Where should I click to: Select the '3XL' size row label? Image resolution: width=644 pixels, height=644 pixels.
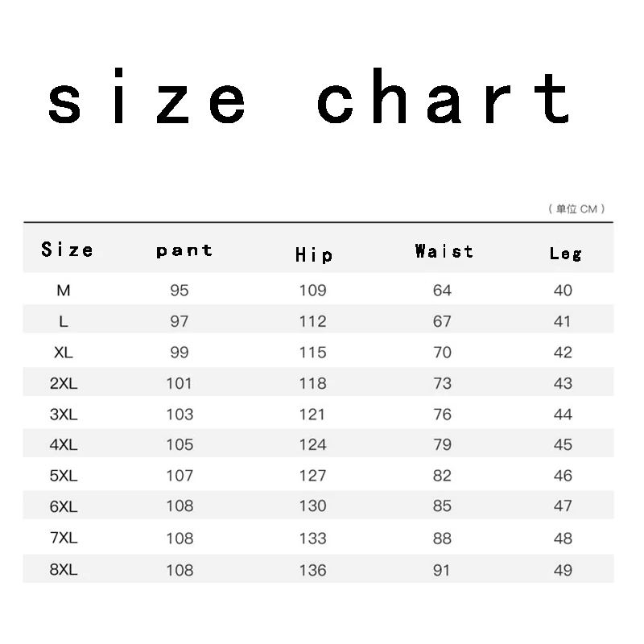[64, 415]
